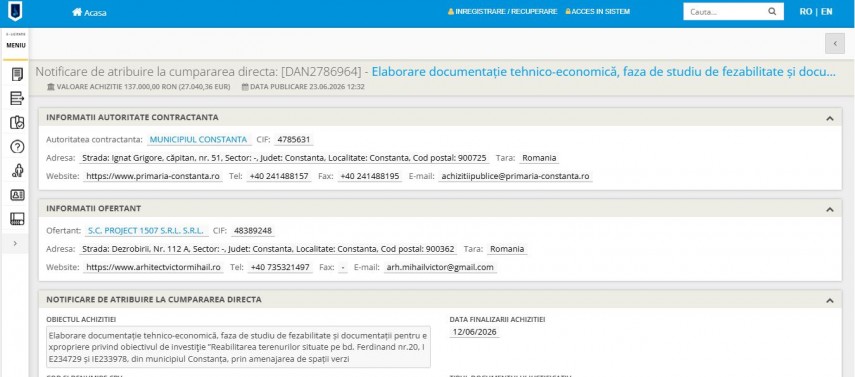The height and width of the screenshot is (377, 855).
Task: Switch language to EN
Action: point(827,11)
